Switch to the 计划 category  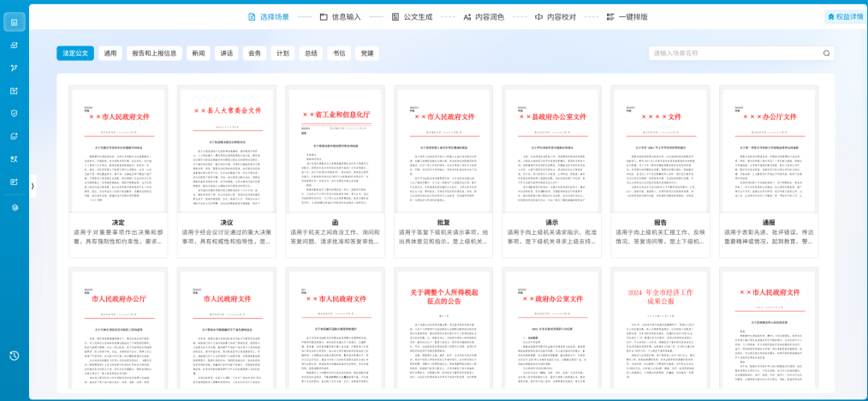coord(282,53)
